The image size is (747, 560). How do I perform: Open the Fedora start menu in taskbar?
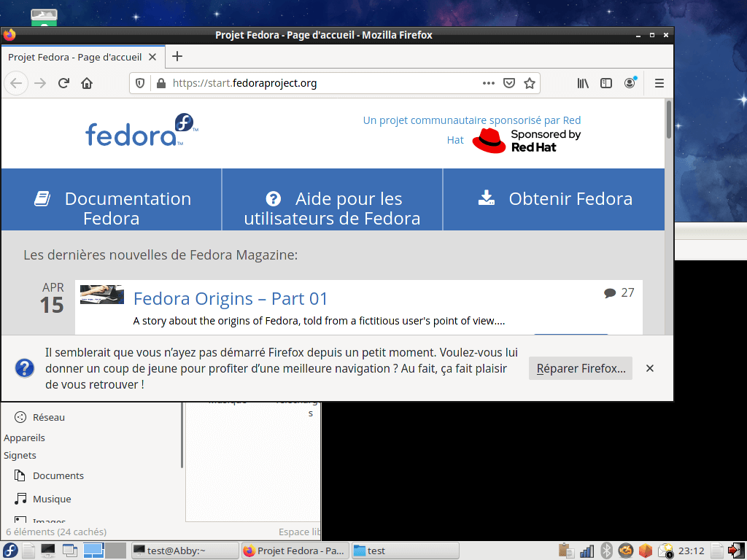pos(9,551)
